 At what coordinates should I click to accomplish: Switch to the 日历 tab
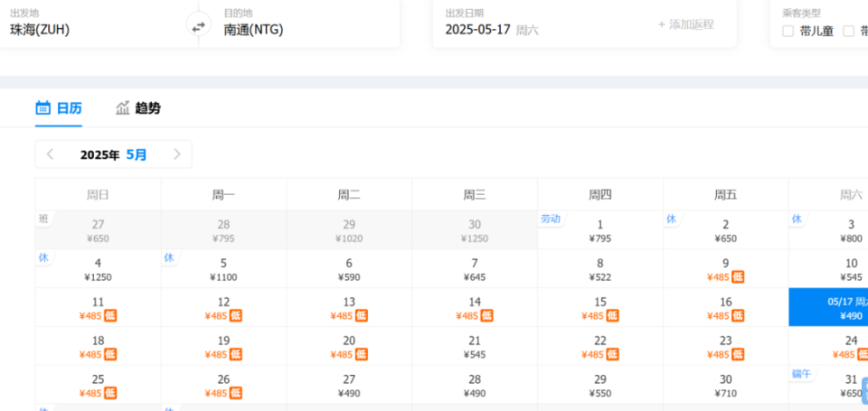[59, 107]
